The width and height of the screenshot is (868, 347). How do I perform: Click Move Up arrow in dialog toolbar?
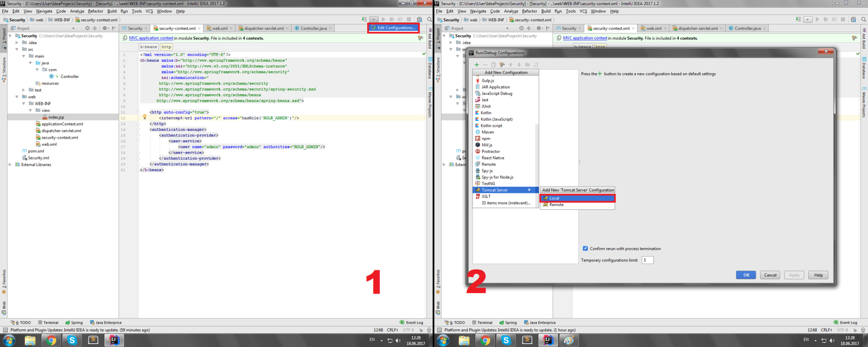click(x=511, y=65)
